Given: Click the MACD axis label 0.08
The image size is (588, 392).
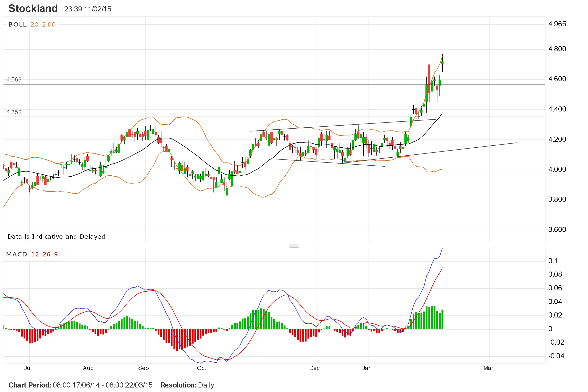Looking at the screenshot, I should [555, 274].
